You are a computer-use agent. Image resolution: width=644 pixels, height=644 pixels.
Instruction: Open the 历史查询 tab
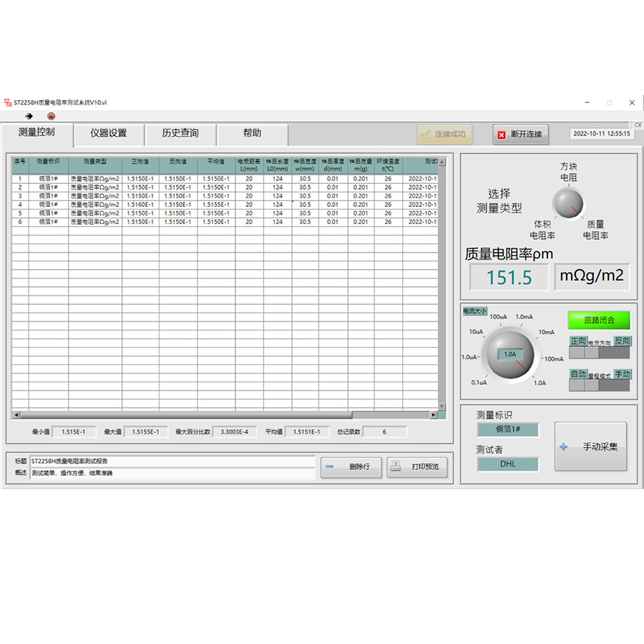(180, 133)
